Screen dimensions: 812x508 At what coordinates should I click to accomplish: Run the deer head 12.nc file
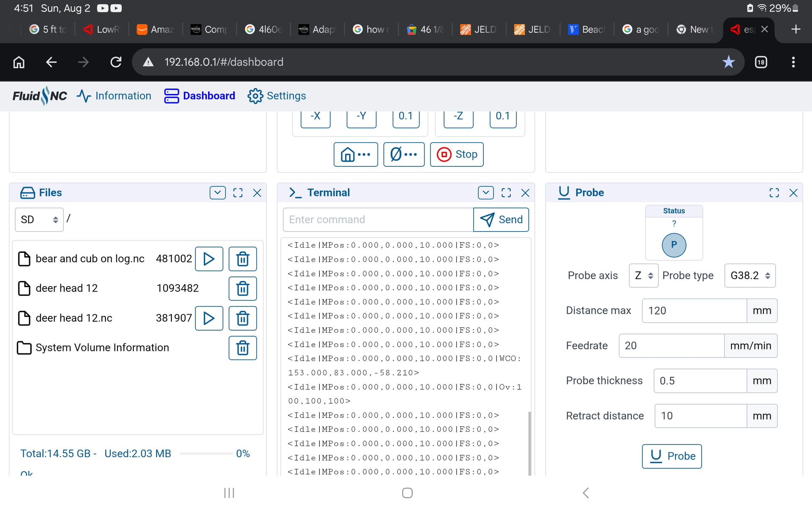209,318
